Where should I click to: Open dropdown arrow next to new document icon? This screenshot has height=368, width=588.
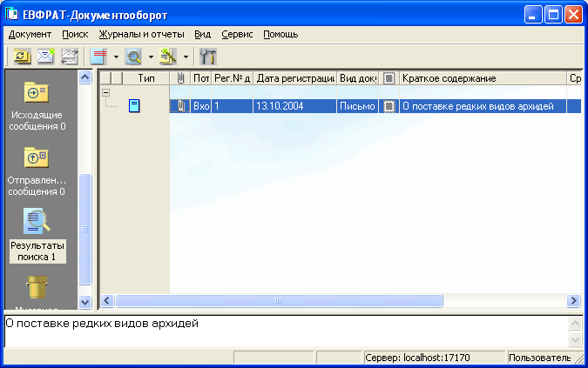click(116, 57)
